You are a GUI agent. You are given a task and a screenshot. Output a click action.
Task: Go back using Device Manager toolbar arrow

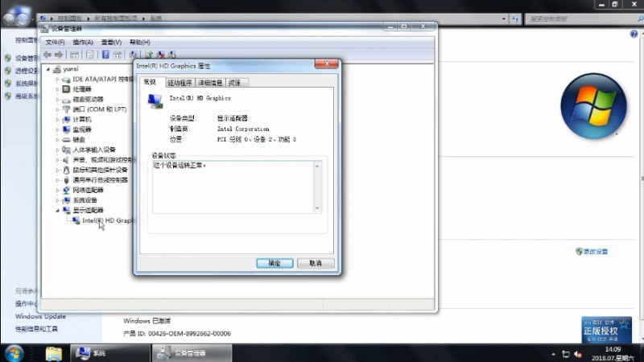(47, 55)
